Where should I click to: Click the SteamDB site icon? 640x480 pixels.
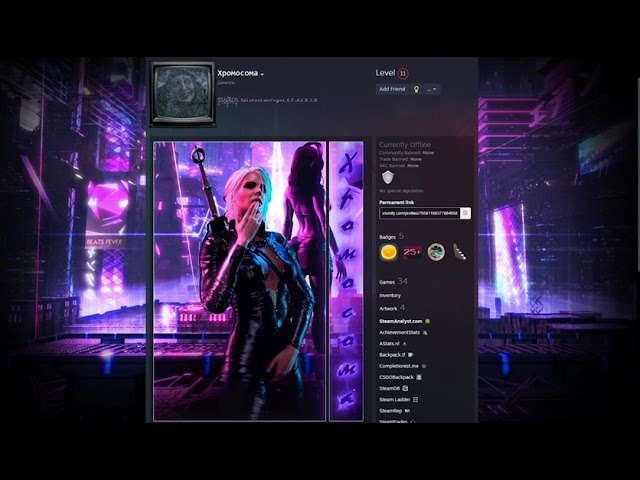[405, 388]
